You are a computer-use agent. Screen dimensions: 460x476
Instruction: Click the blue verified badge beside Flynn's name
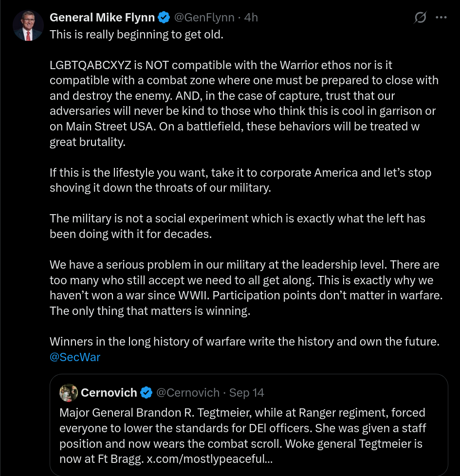pyautogui.click(x=164, y=18)
